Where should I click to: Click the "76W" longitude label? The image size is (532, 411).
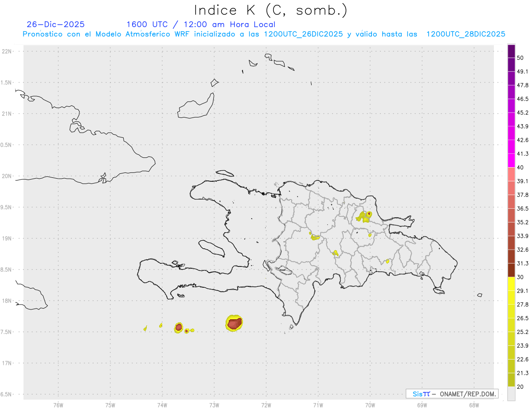[58, 404]
